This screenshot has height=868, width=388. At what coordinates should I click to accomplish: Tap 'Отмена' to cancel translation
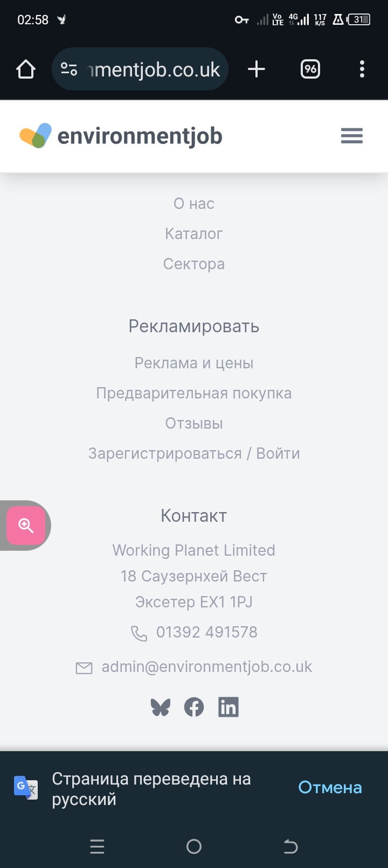pos(330,787)
